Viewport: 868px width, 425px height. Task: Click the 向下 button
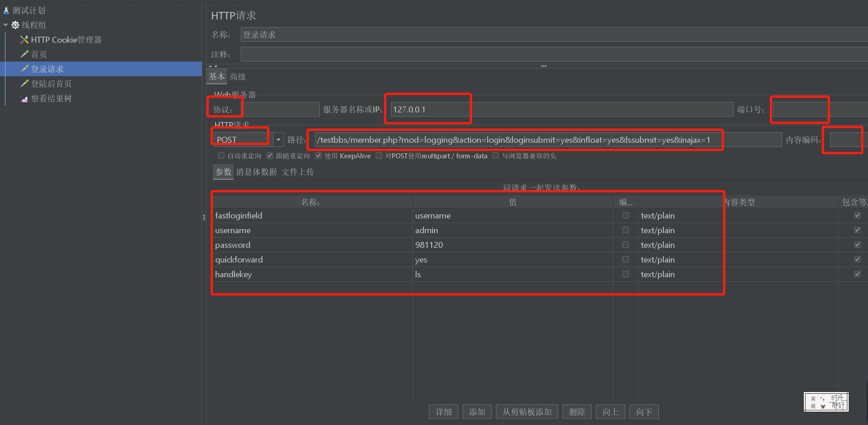click(x=644, y=412)
